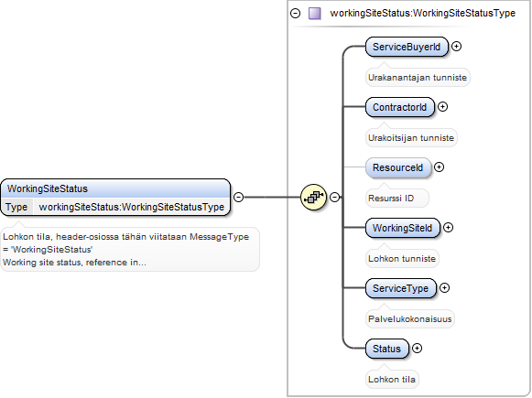The height and width of the screenshot is (398, 532).
Task: Expand the ServiceBuyerId element
Action: [x=457, y=47]
